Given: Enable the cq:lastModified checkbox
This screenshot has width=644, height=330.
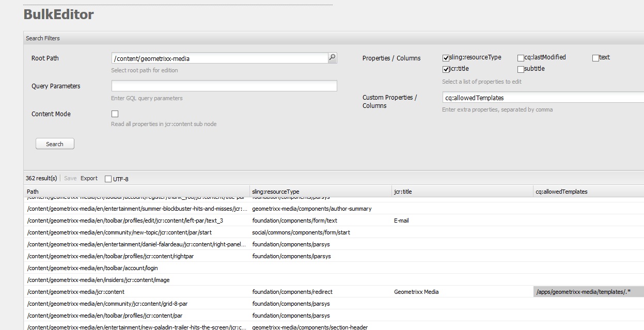Looking at the screenshot, I should (521, 58).
